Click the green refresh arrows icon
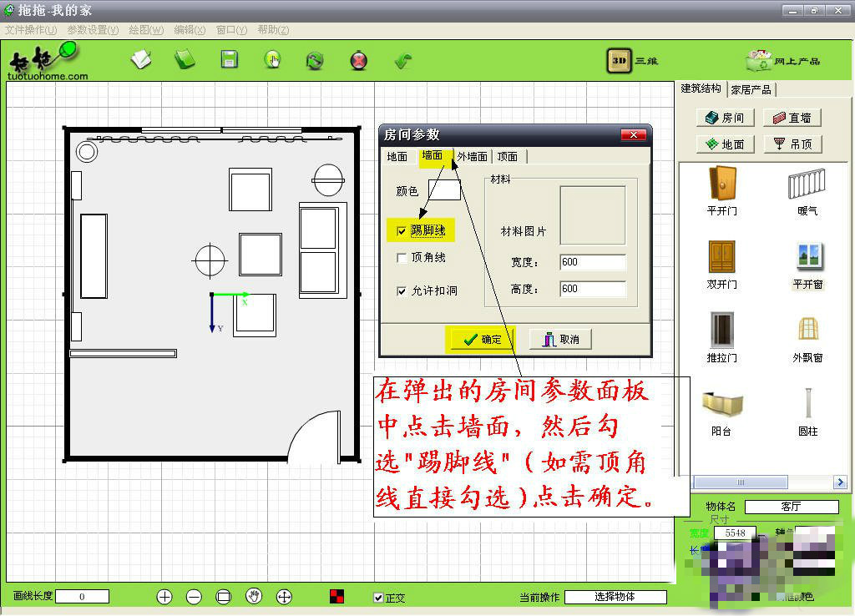The height and width of the screenshot is (616, 855). pos(315,60)
